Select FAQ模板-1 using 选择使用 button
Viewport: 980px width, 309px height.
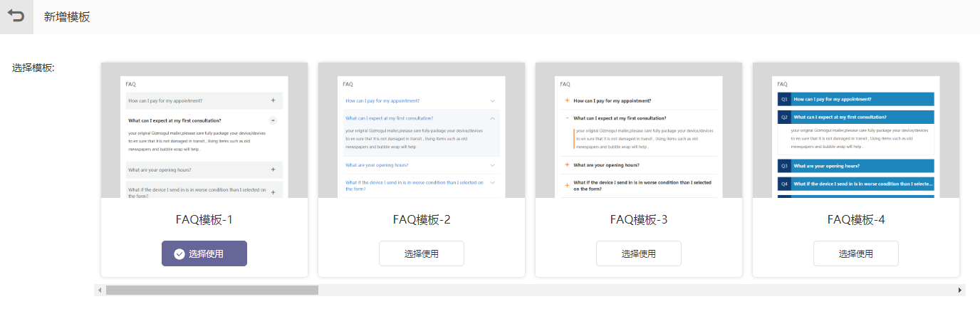tap(204, 253)
